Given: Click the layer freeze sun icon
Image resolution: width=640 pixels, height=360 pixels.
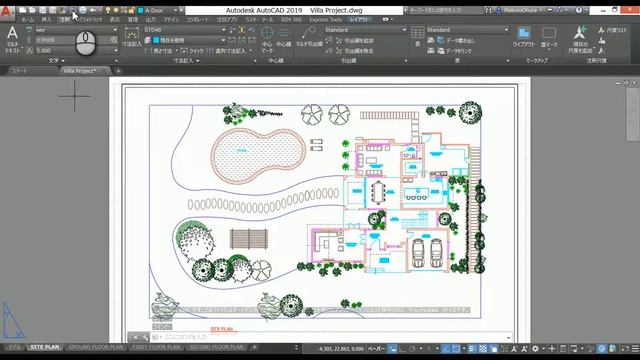Looking at the screenshot, I should point(116,10).
